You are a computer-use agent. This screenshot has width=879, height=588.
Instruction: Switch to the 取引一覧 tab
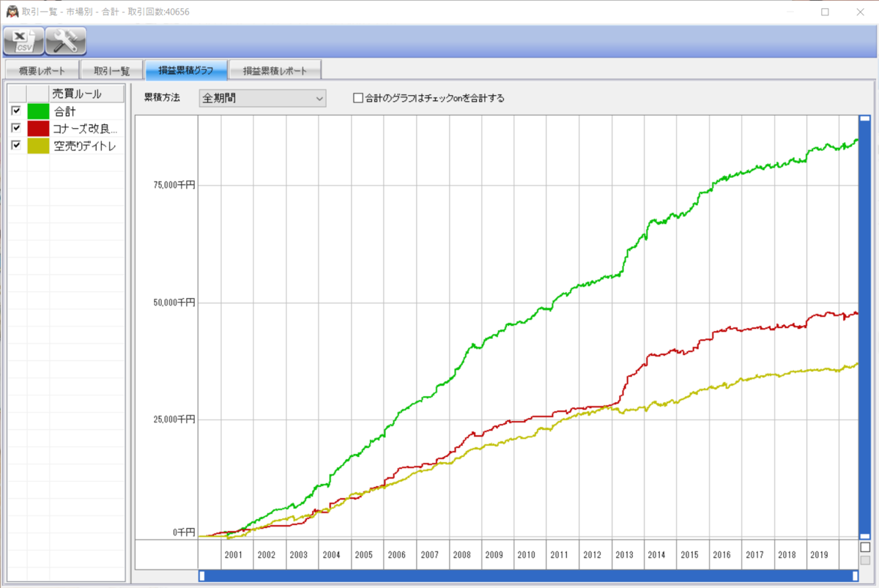(x=111, y=71)
